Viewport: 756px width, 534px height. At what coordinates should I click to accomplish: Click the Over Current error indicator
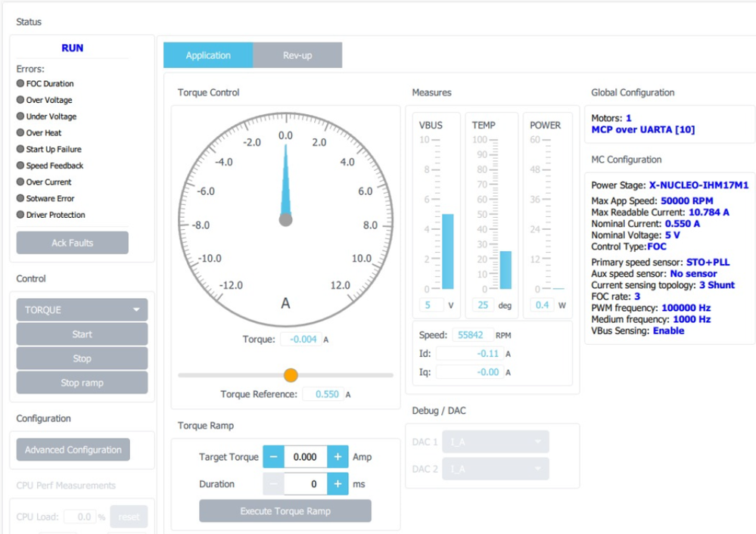point(20,182)
